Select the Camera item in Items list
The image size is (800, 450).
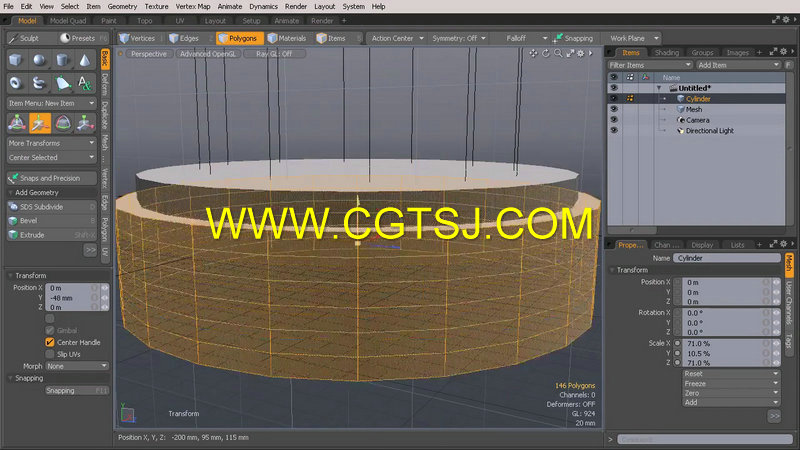pyautogui.click(x=696, y=120)
